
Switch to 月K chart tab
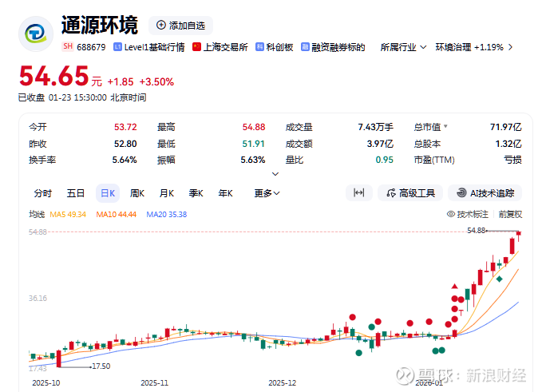166,193
